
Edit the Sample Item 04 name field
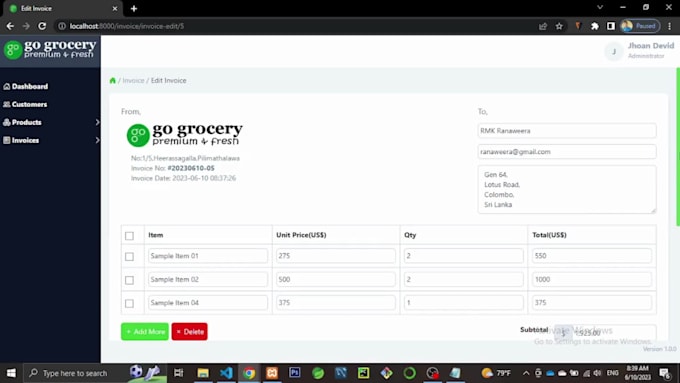tap(208, 303)
